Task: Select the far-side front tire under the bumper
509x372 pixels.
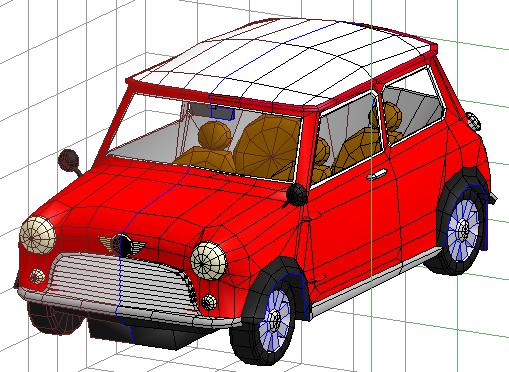Action: (55, 318)
